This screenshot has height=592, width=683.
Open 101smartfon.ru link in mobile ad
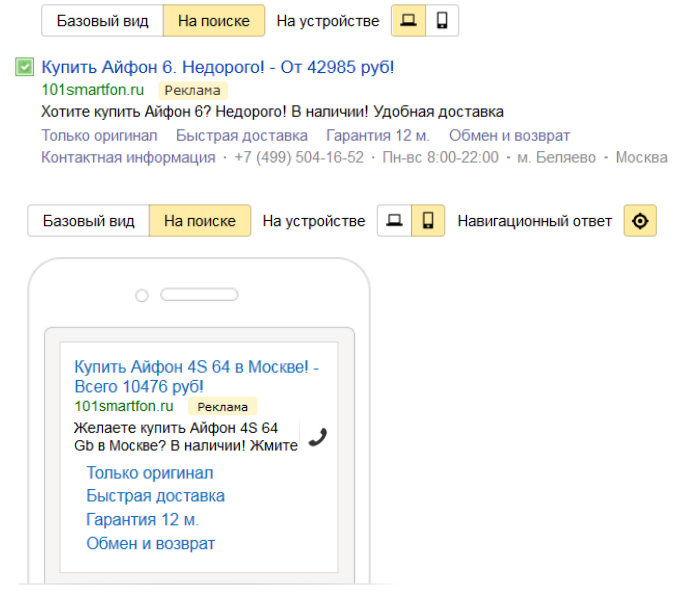coord(124,406)
